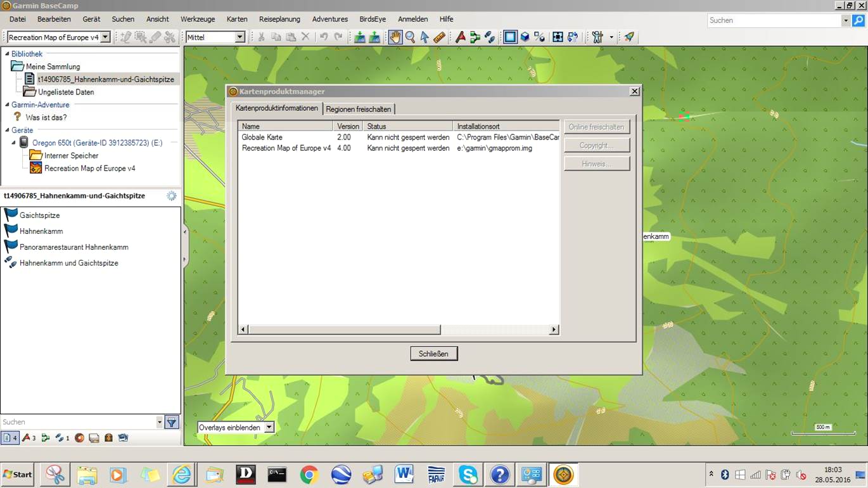Select the measure ruler tool
The height and width of the screenshot is (488, 868).
point(439,37)
